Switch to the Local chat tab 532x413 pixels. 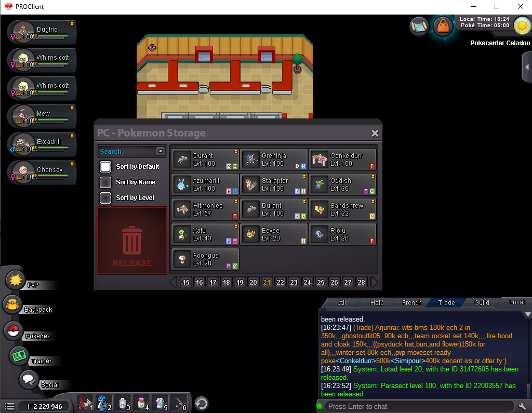516,302
